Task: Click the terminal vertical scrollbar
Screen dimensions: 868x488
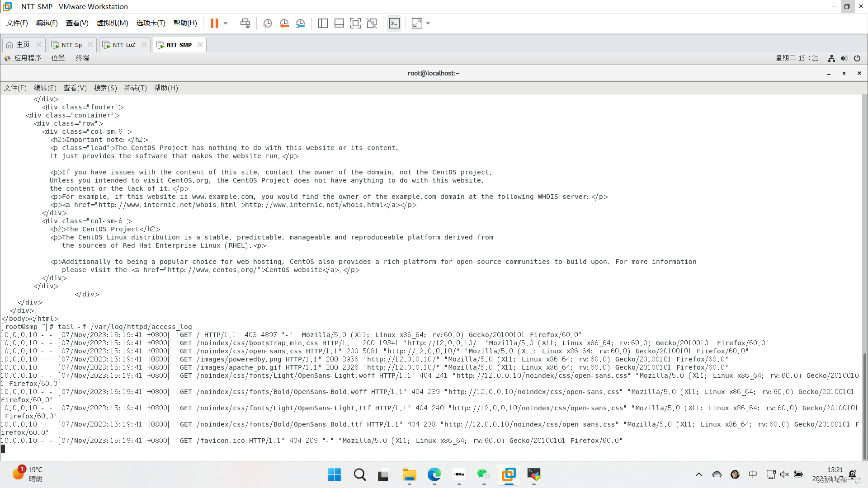Action: tap(864, 402)
